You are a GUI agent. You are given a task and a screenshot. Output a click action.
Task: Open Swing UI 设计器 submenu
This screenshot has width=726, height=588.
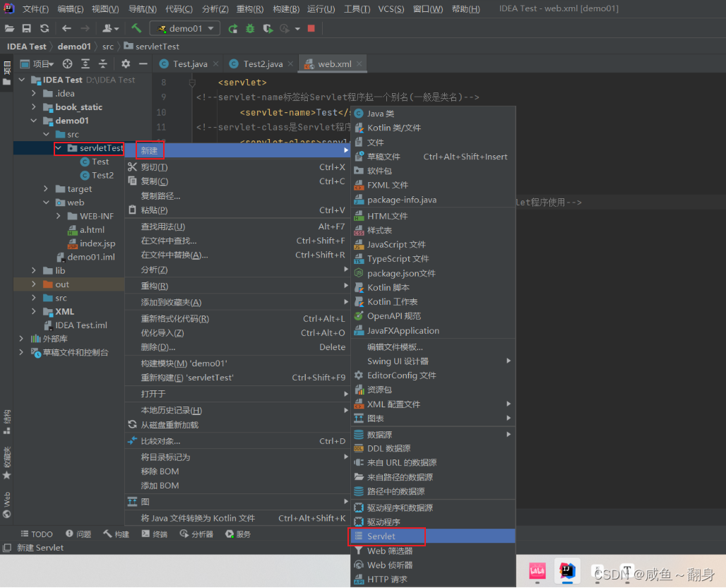pos(433,361)
